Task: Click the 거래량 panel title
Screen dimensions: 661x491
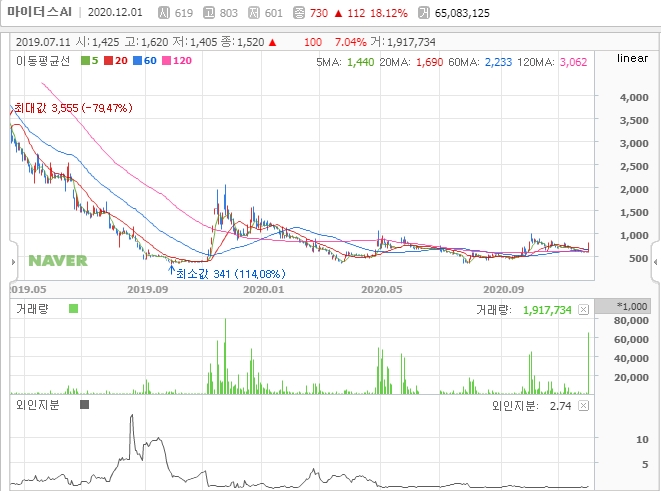Action: pos(32,309)
